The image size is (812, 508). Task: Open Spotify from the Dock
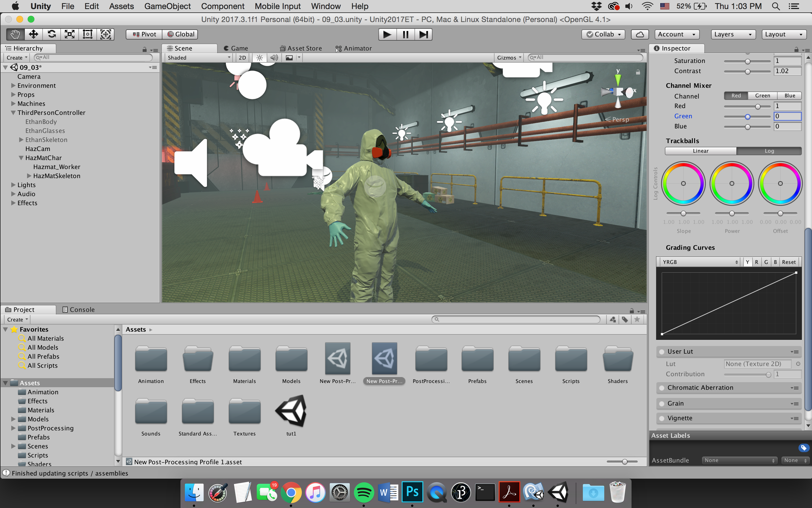point(364,492)
